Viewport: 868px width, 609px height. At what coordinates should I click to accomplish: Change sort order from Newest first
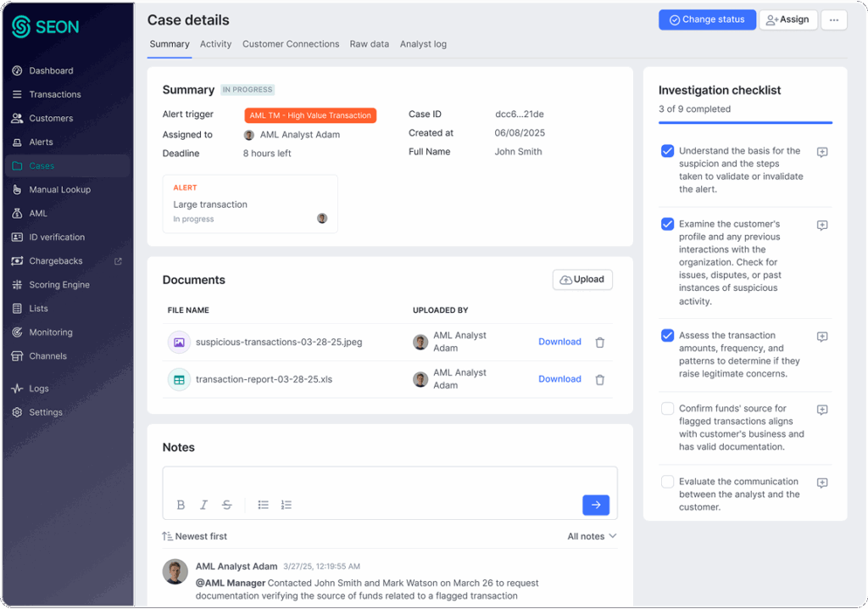click(195, 536)
